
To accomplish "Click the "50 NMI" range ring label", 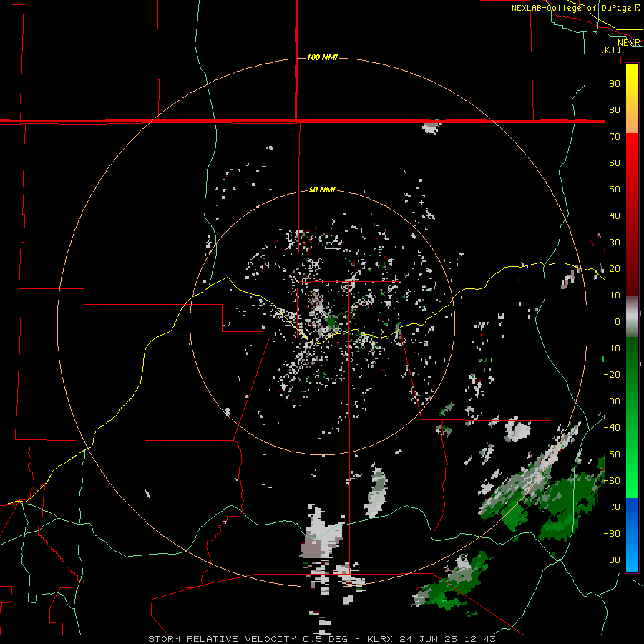I will (322, 190).
